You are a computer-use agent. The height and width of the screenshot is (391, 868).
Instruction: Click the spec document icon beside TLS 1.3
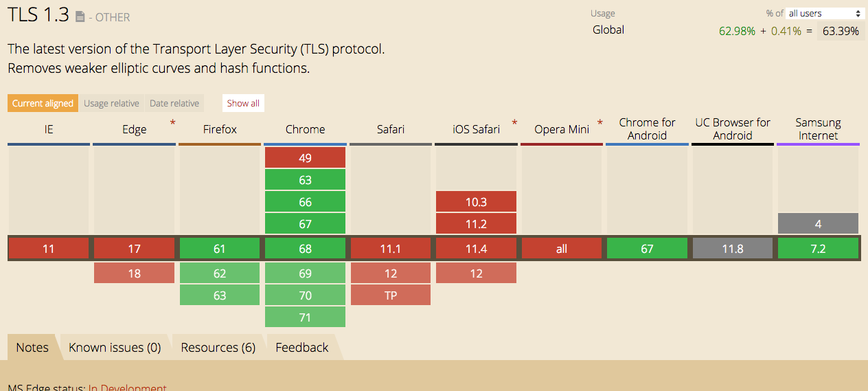pos(80,17)
